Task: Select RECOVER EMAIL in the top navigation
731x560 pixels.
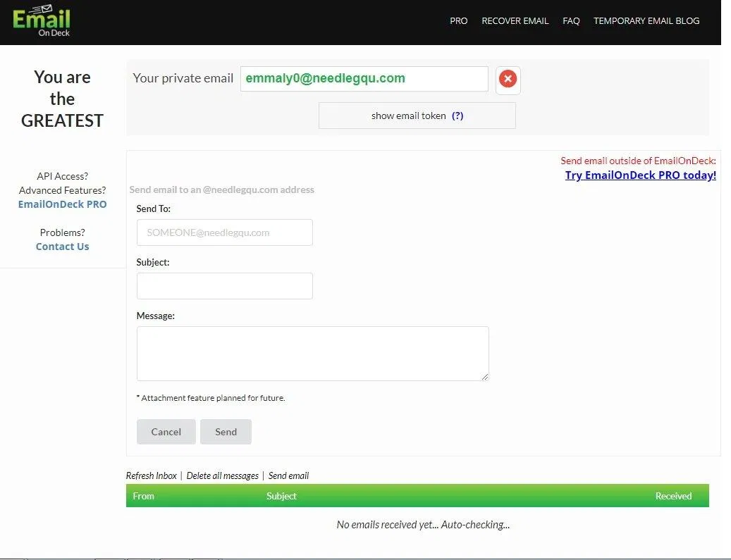Action: 515,20
